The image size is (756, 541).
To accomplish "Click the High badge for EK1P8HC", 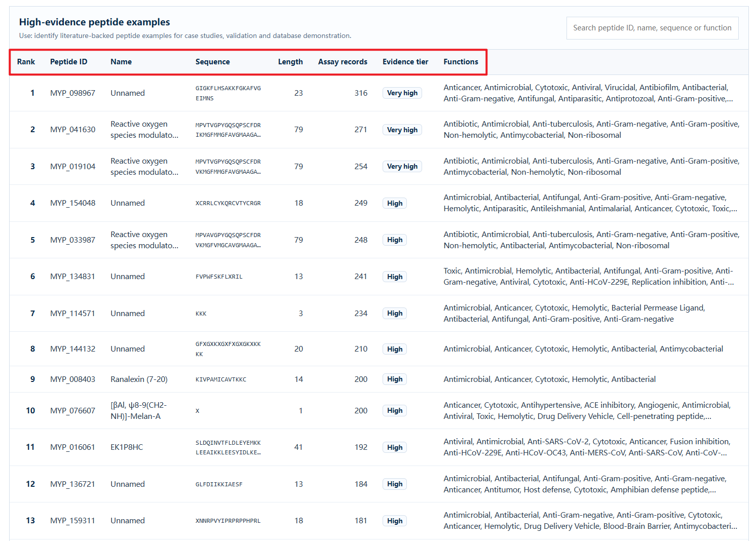I will click(x=395, y=447).
